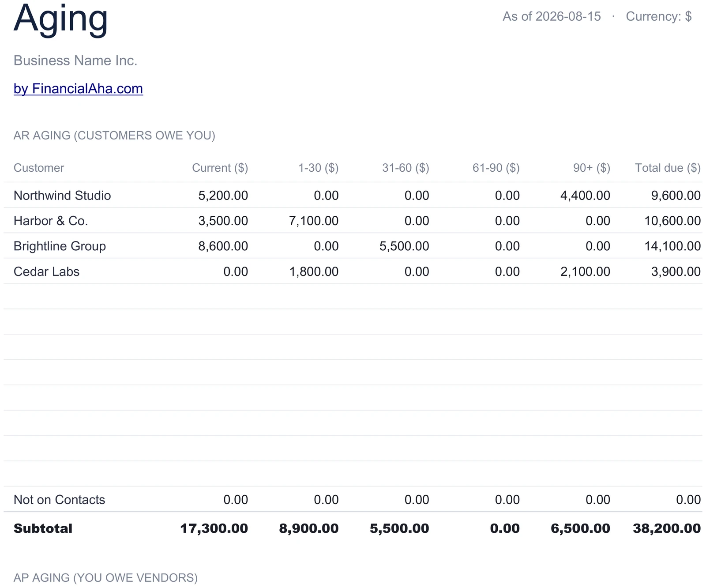Click the As of 2026-08-15 date
Screen dimensions: 706x588
(552, 16)
